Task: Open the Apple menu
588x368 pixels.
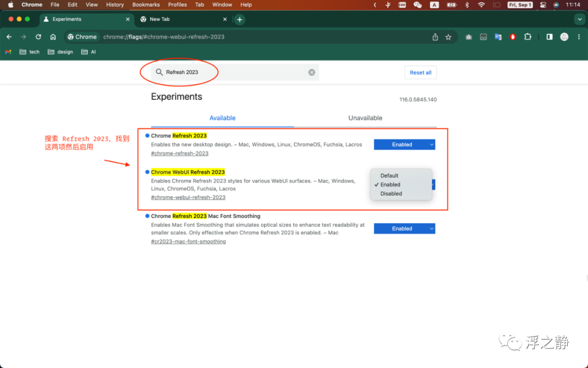Action: coord(10,5)
